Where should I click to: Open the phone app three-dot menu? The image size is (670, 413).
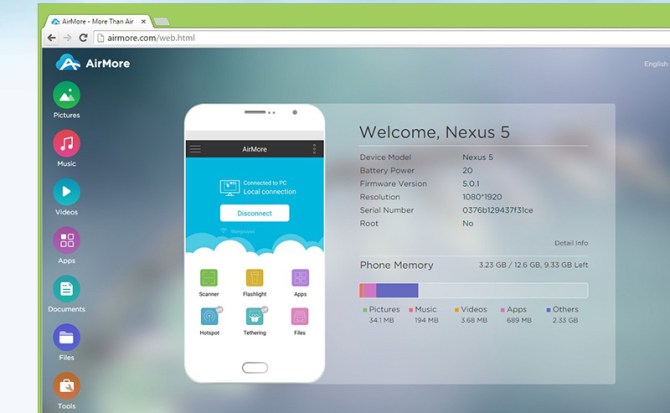click(x=314, y=149)
